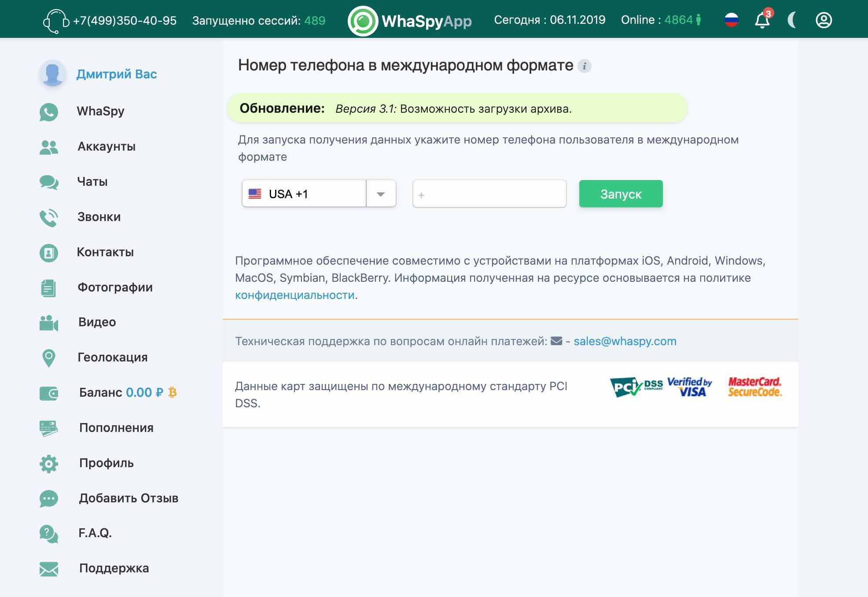Open the Аккаунты menu item
Image resolution: width=868 pixels, height=597 pixels.
click(107, 147)
